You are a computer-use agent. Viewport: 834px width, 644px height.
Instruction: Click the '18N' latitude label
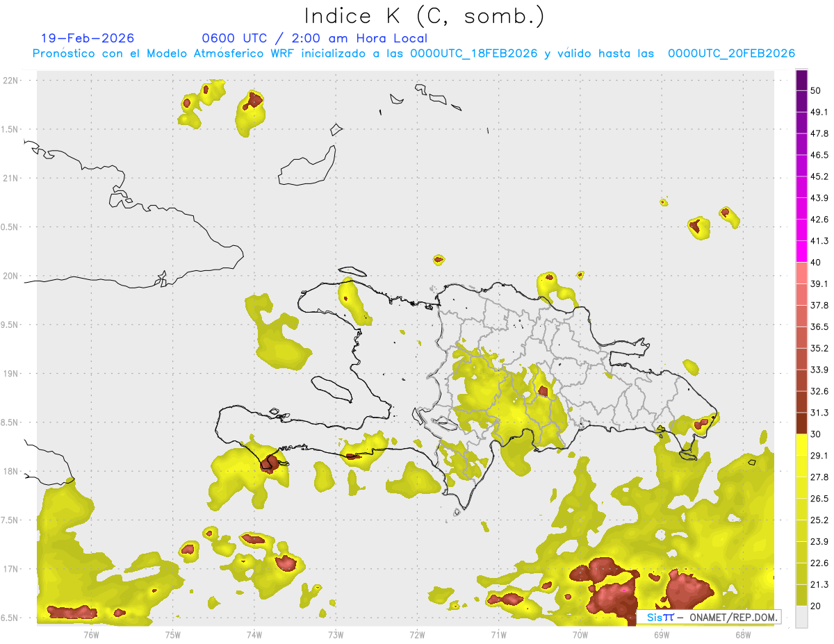tap(10, 471)
